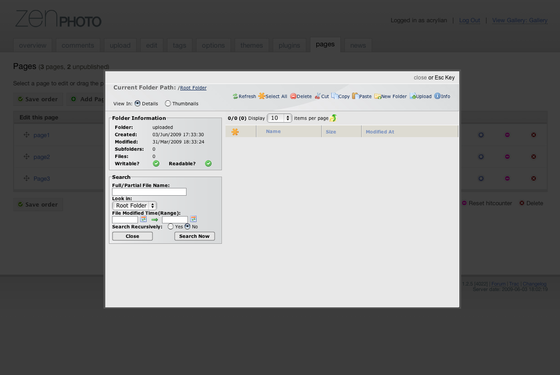This screenshot has width=560, height=375.
Task: Open the tags tab
Action: pos(179,45)
